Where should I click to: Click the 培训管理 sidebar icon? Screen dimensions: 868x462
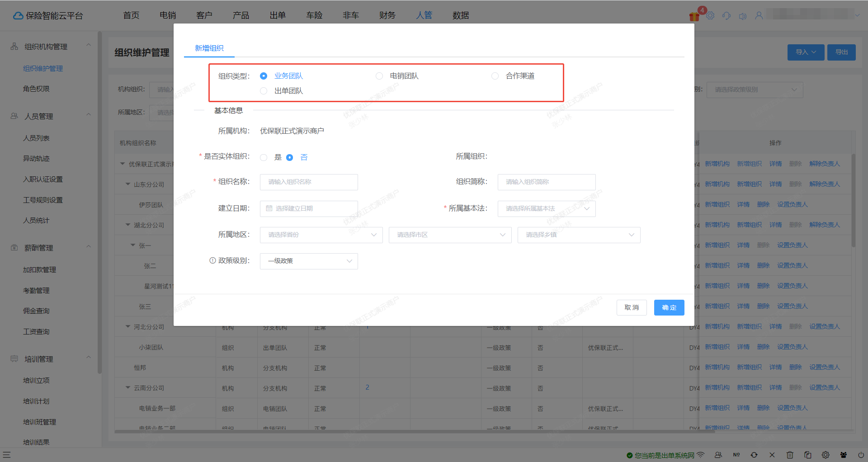click(14, 359)
